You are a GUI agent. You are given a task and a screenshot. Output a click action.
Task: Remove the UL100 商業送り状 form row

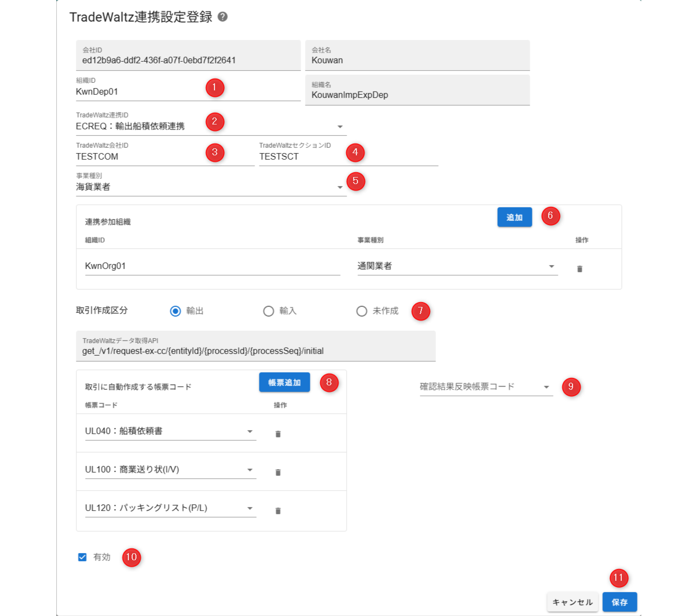278,473
